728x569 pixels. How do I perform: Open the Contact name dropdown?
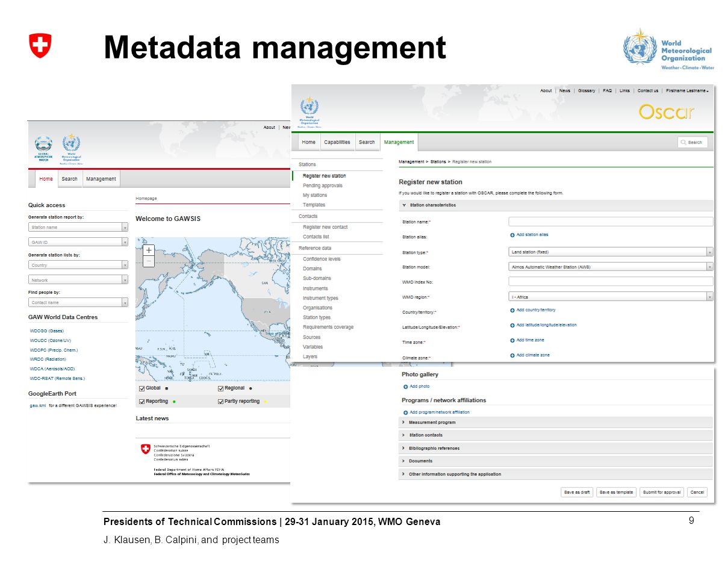click(78, 302)
